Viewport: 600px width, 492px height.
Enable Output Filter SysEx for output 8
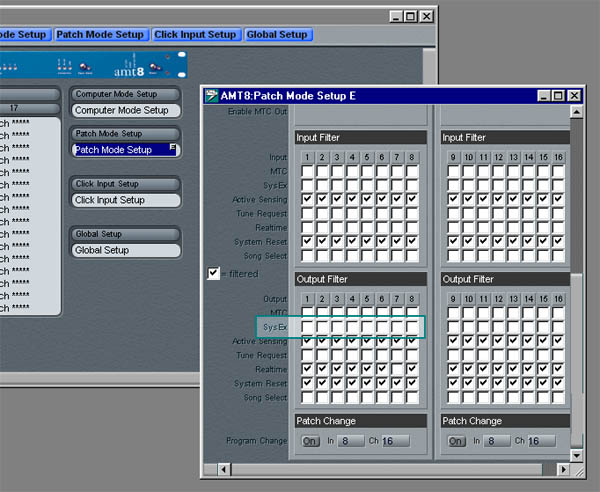tap(412, 327)
